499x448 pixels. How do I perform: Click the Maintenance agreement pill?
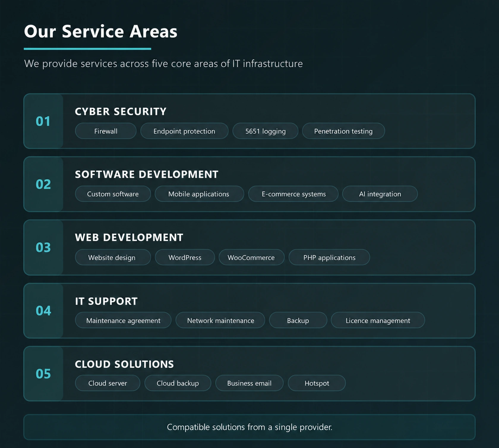[123, 320]
